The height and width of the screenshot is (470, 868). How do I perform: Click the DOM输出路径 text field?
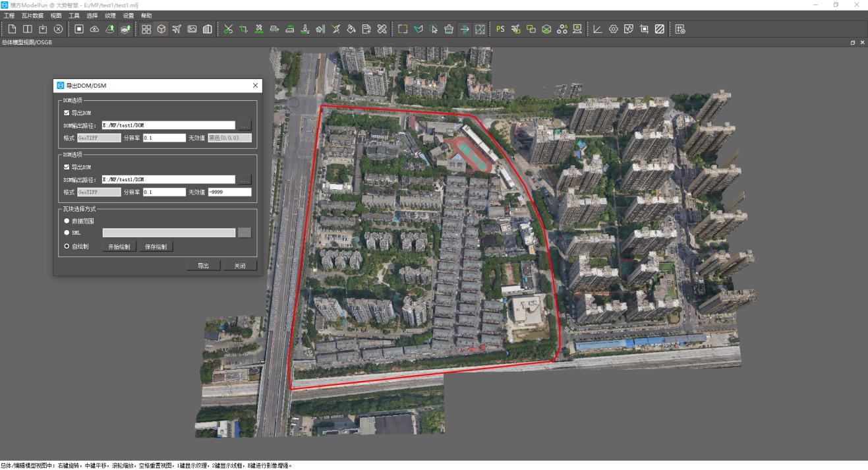pyautogui.click(x=168, y=125)
